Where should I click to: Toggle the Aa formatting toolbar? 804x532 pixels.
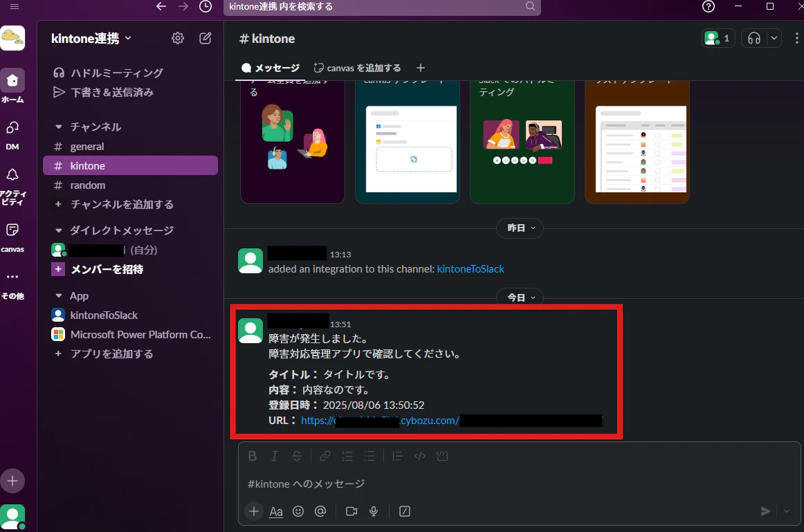click(x=276, y=511)
